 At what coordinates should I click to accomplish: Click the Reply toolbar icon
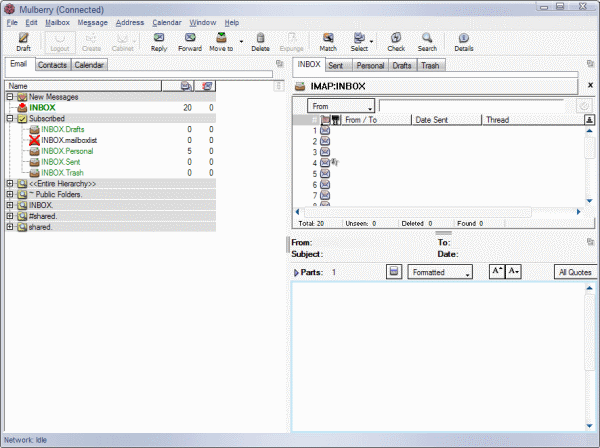tap(159, 42)
